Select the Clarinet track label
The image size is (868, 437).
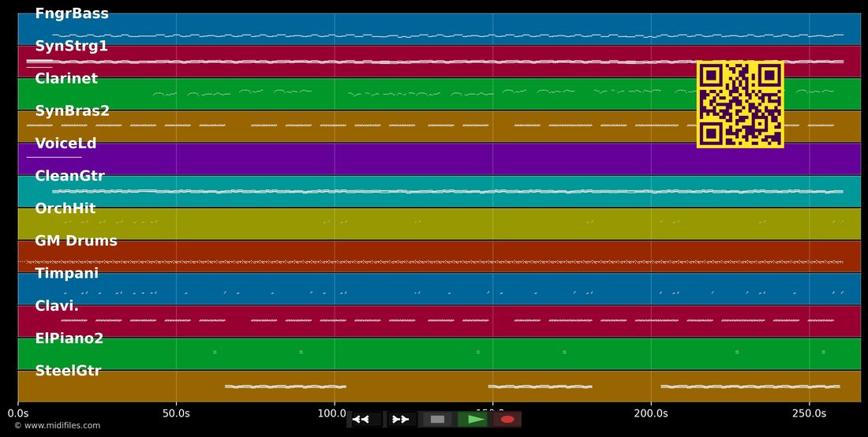pos(66,79)
